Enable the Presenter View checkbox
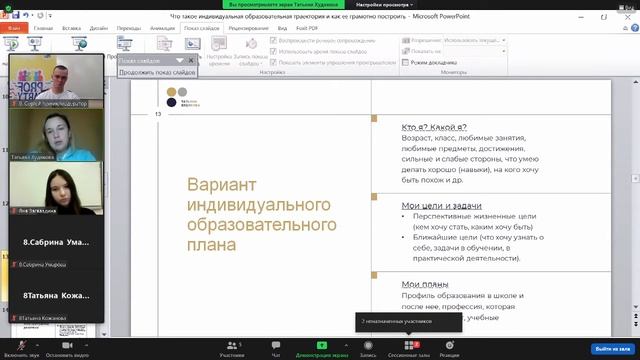Viewport: 640px width, 360px height. (x=405, y=62)
